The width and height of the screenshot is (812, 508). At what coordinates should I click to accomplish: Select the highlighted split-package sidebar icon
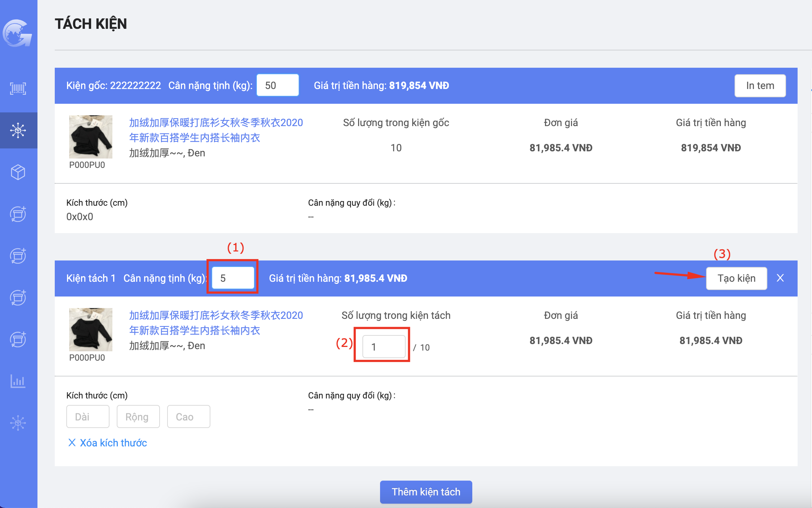click(18, 130)
